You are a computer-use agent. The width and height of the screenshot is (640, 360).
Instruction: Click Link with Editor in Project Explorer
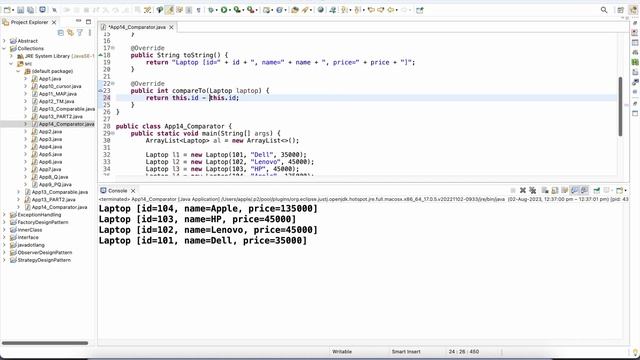pos(70,33)
